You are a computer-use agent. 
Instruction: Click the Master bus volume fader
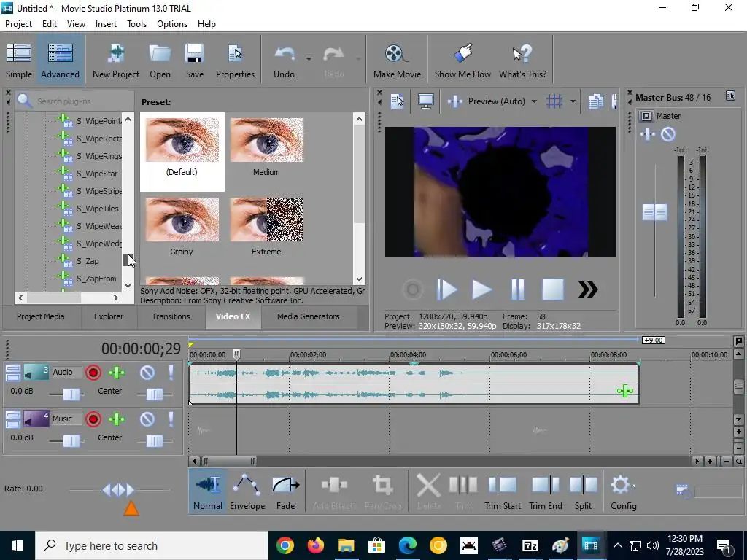pos(654,212)
